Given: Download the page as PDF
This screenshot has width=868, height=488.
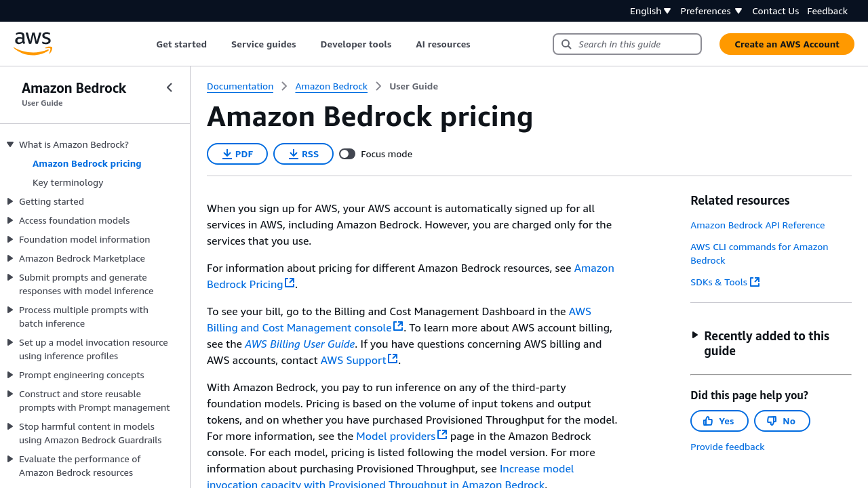Looking at the screenshot, I should [237, 154].
